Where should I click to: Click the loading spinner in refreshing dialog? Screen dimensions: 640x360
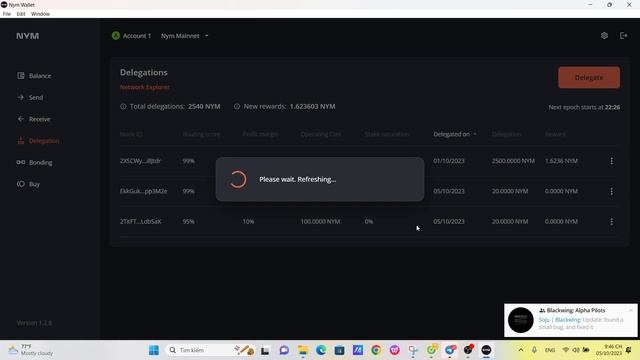point(238,179)
